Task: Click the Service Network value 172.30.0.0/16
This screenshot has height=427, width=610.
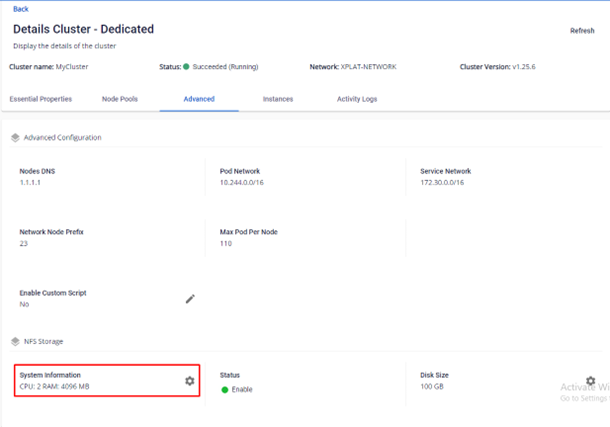Action: (443, 184)
